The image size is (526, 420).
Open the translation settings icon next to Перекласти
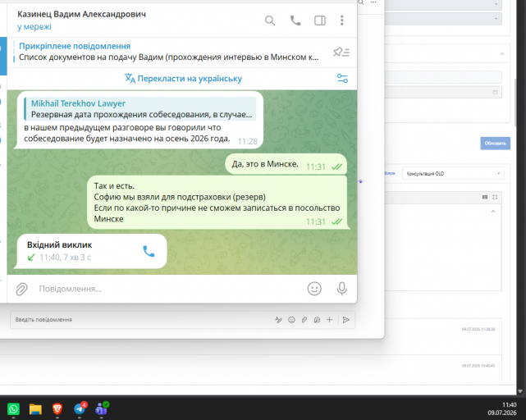point(342,79)
